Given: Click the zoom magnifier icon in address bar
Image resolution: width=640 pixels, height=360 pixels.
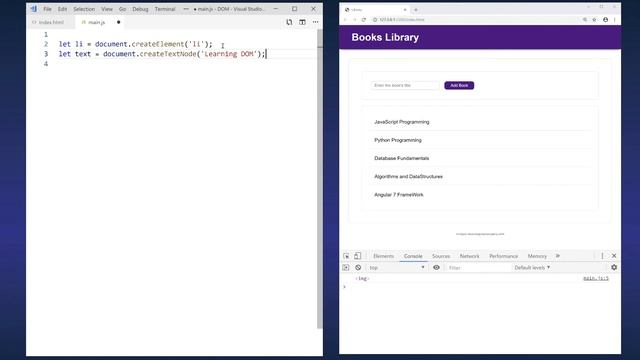Looking at the screenshot, I should pos(585,20).
